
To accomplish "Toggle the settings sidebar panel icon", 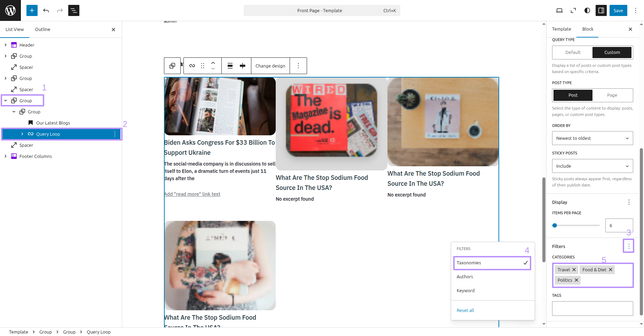I will point(601,10).
